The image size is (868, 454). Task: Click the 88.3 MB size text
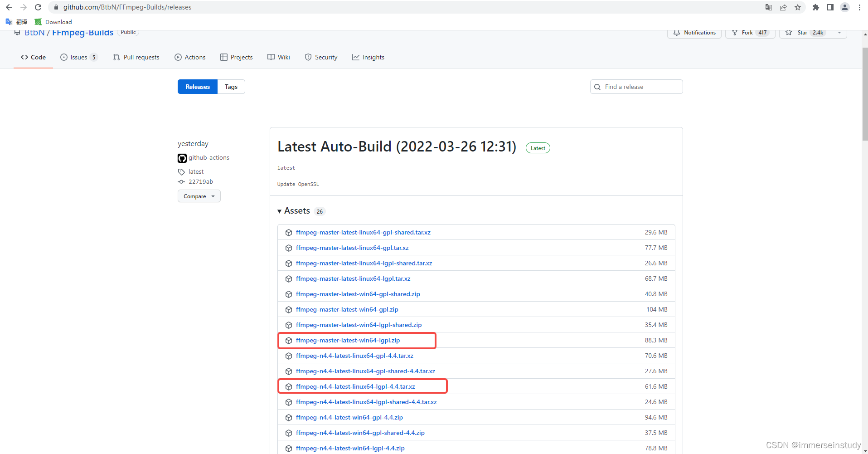point(656,340)
